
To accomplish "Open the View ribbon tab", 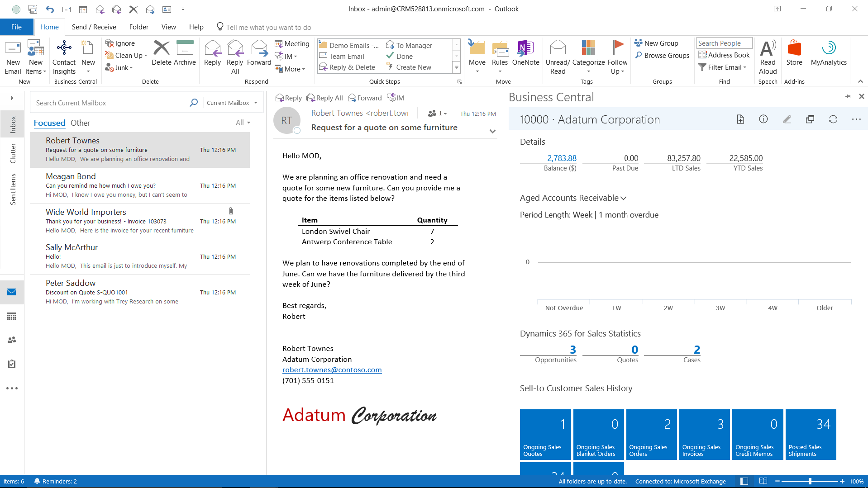I will pyautogui.click(x=168, y=27).
